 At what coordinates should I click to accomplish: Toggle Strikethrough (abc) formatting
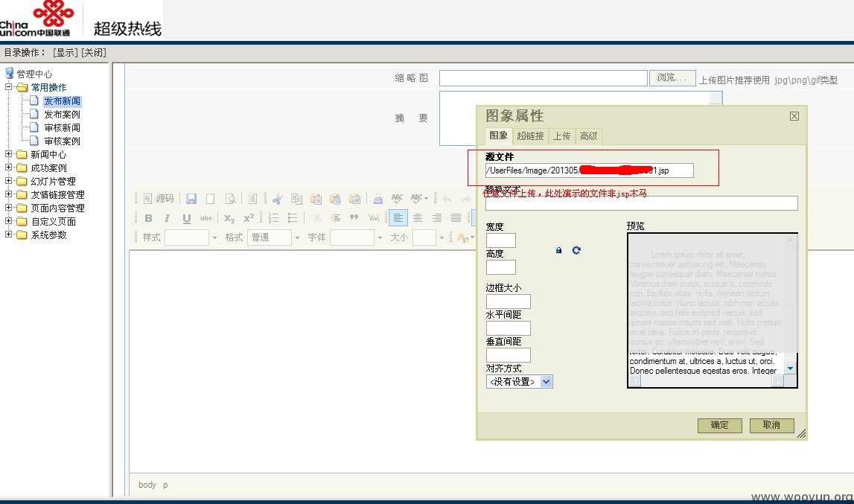click(206, 218)
